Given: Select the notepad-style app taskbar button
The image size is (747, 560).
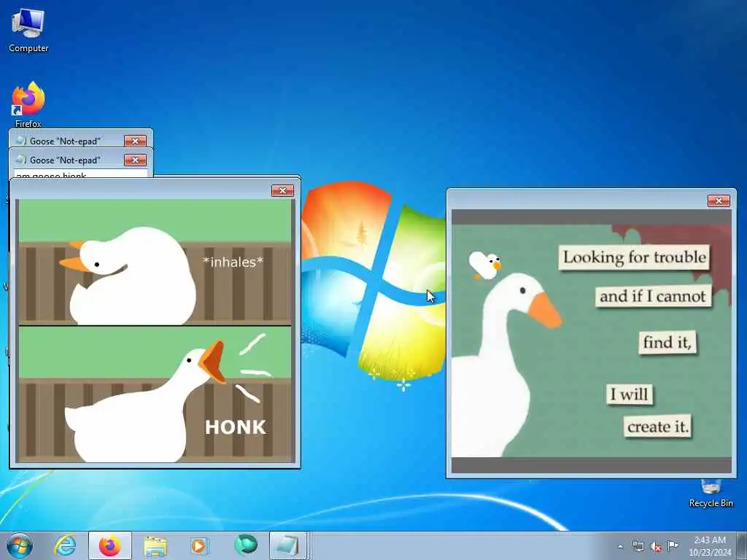Looking at the screenshot, I should [x=287, y=545].
